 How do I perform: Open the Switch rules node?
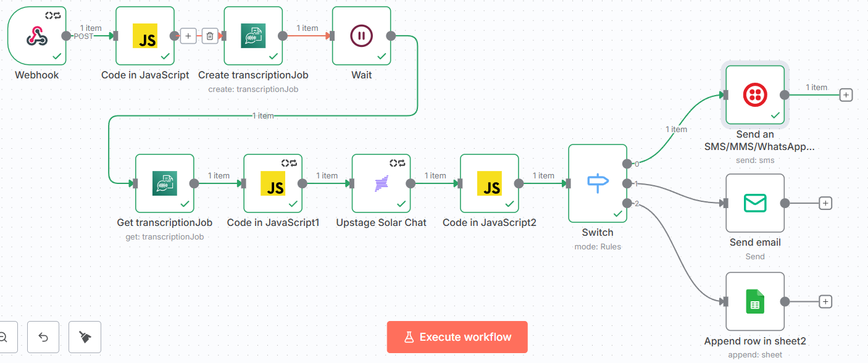click(x=598, y=183)
